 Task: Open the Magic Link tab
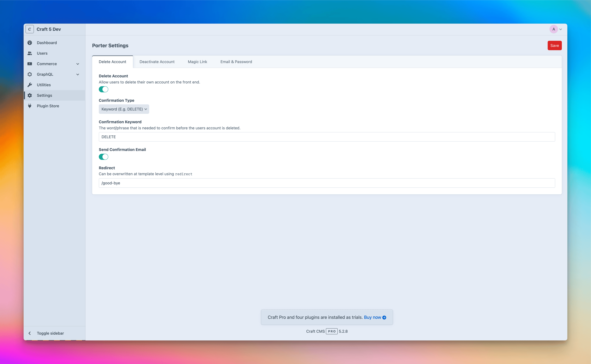[x=197, y=62]
